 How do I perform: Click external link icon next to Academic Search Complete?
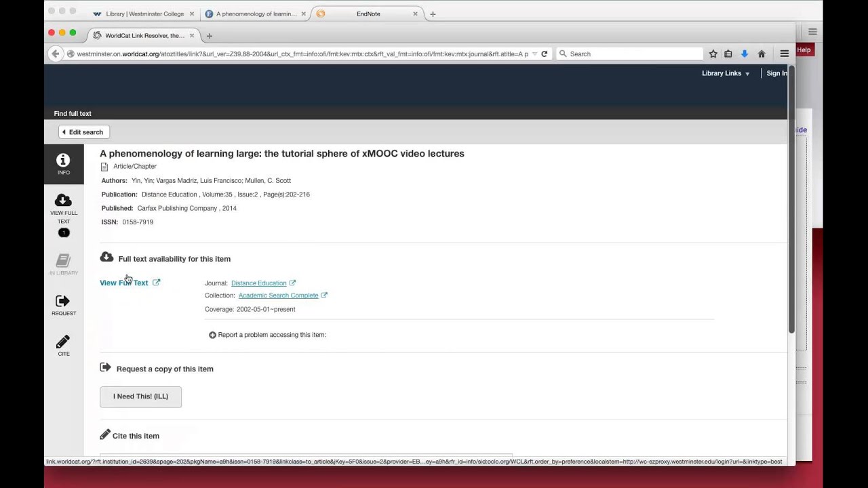click(x=324, y=296)
